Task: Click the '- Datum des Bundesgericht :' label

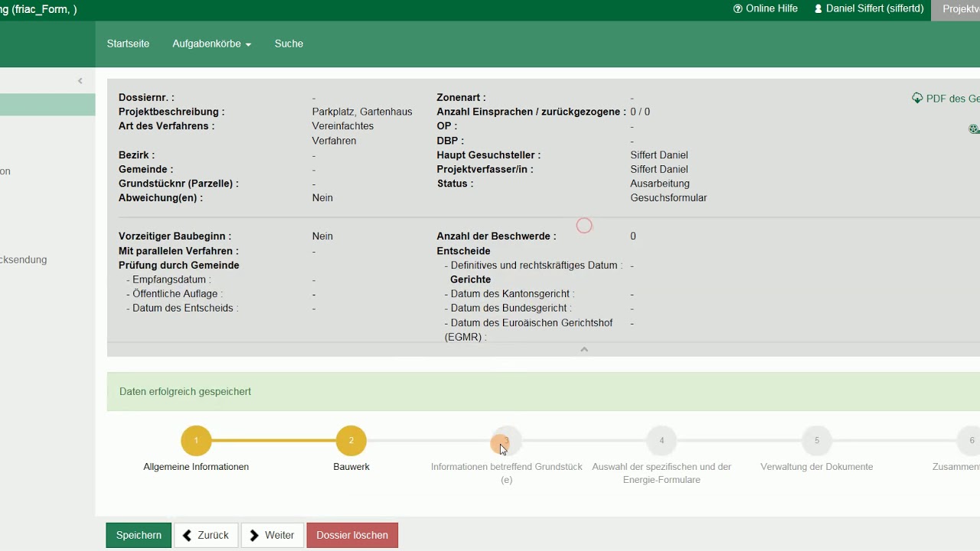Action: click(508, 308)
